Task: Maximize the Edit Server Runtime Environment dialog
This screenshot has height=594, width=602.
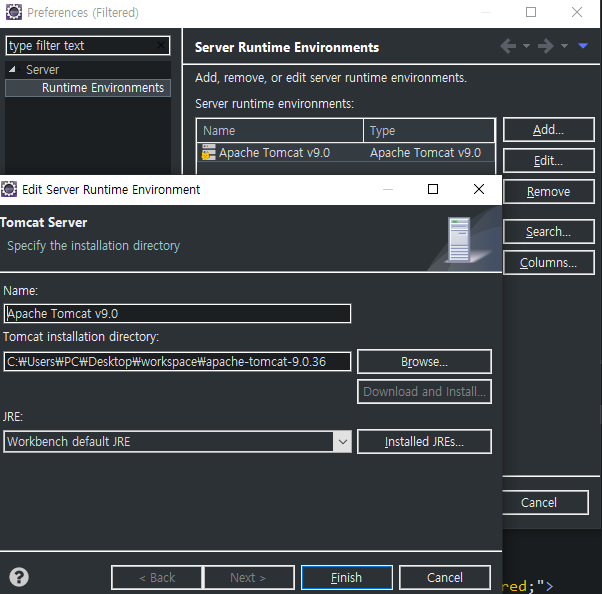Action: pos(433,189)
